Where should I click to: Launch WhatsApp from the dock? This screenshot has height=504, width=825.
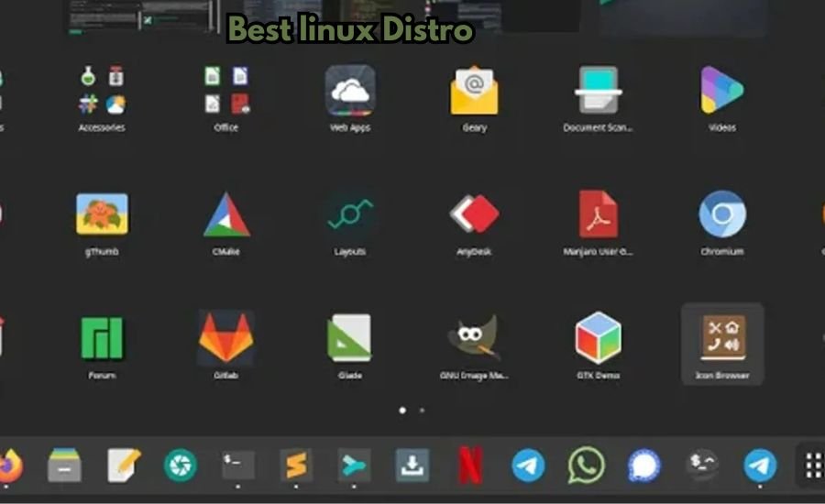click(586, 466)
